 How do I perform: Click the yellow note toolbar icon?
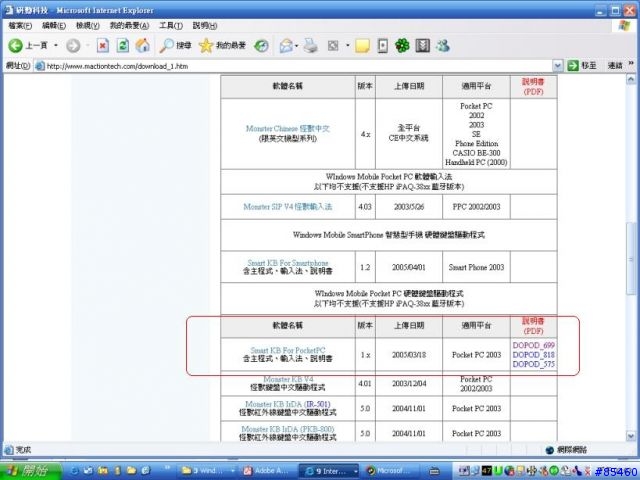(x=362, y=46)
